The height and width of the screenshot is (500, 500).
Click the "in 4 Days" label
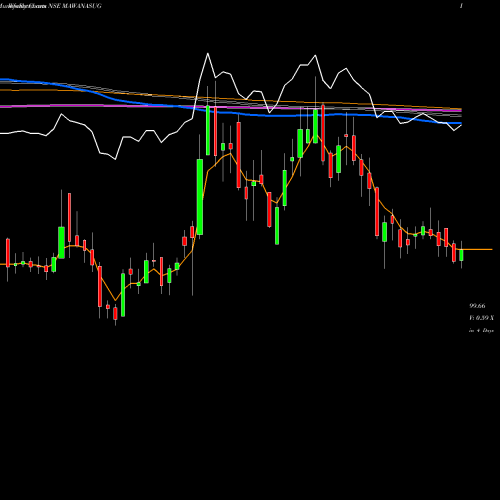(x=481, y=330)
